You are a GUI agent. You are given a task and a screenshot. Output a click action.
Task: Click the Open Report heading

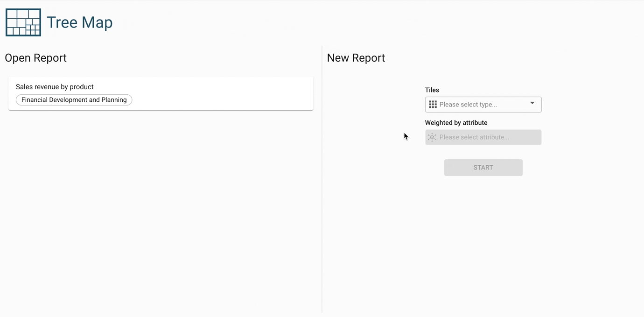[36, 58]
